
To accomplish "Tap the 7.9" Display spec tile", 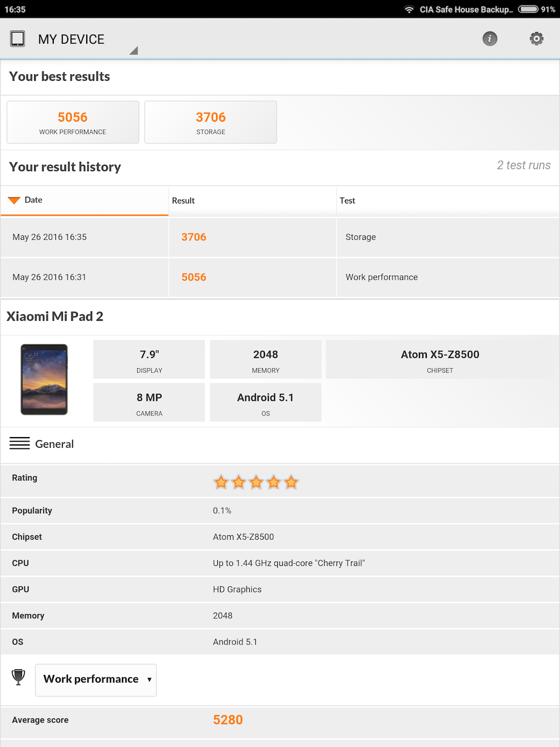I will click(149, 359).
